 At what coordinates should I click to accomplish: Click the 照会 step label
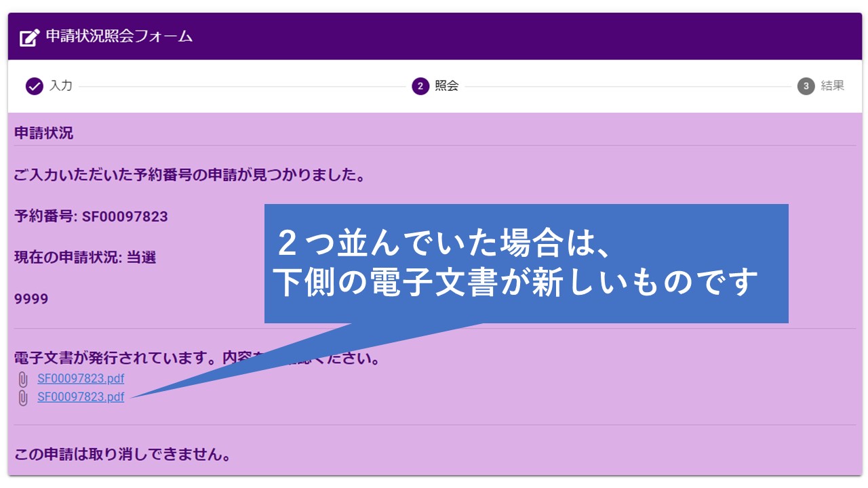pos(447,86)
